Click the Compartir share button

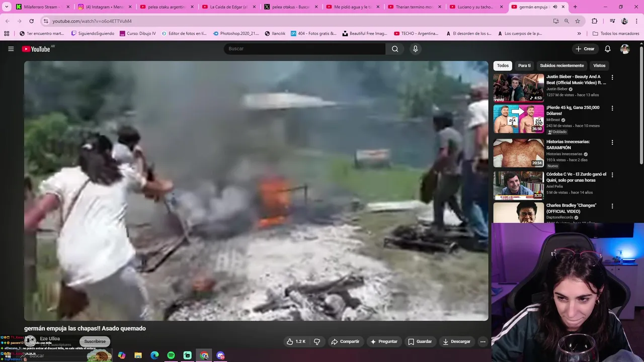[x=345, y=341]
